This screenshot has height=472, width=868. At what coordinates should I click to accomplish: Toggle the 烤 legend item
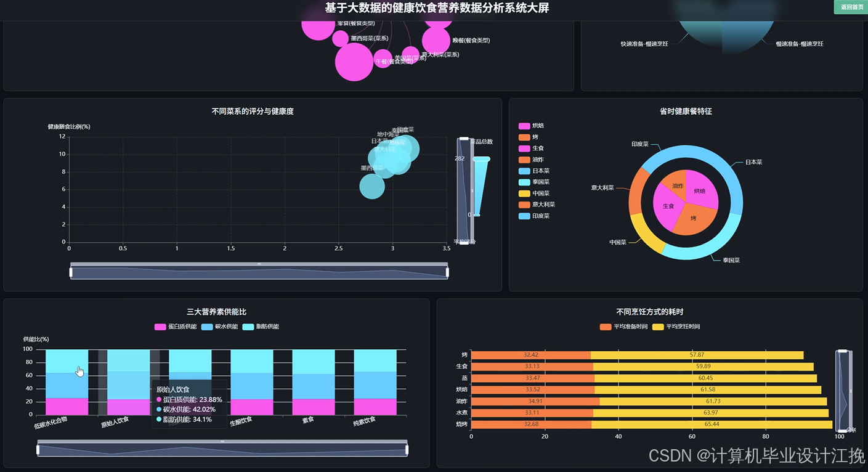coord(529,137)
